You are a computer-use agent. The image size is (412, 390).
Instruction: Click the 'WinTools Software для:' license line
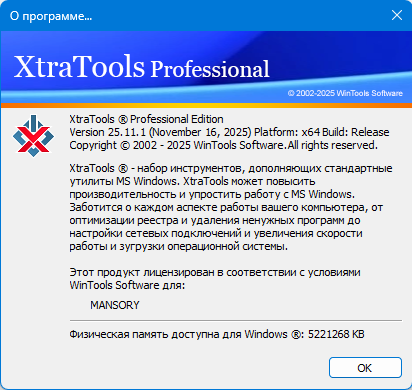[127, 285]
